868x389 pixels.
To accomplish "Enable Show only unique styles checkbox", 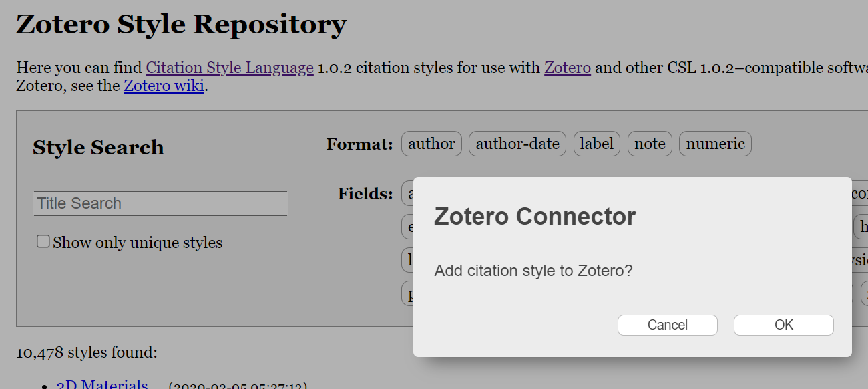I will (43, 241).
